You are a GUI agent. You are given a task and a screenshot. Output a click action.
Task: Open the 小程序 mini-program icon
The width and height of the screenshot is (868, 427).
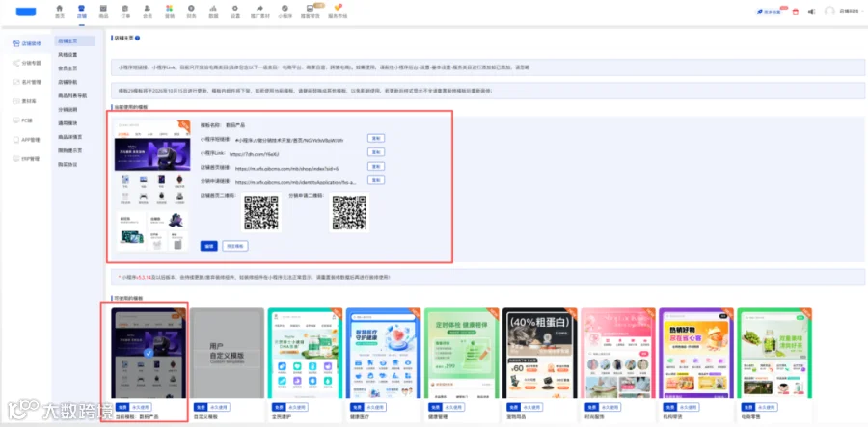285,11
